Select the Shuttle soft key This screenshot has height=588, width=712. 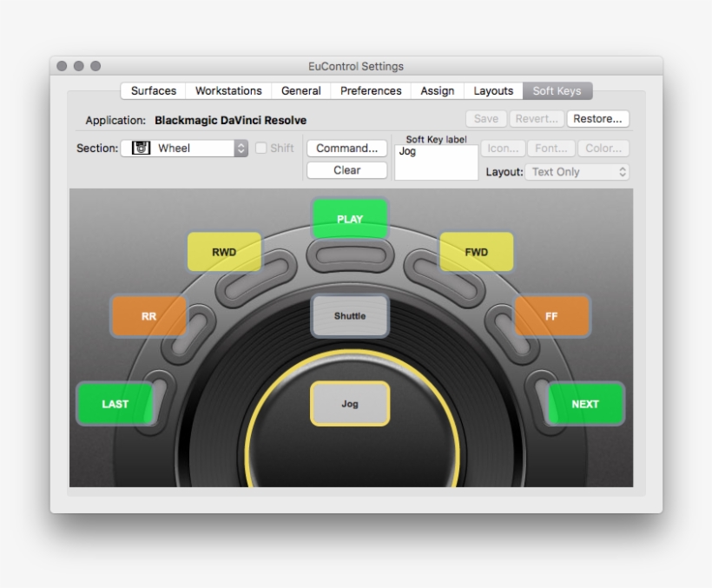point(350,316)
